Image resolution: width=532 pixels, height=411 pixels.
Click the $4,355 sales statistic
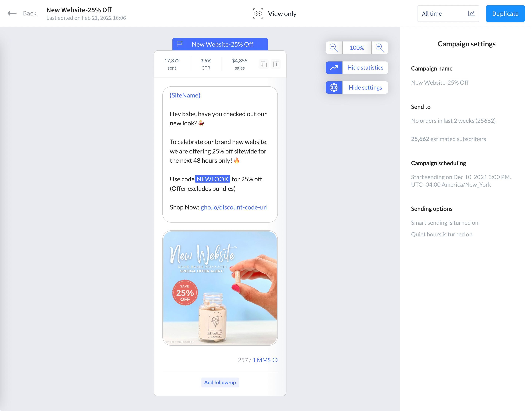tap(240, 64)
